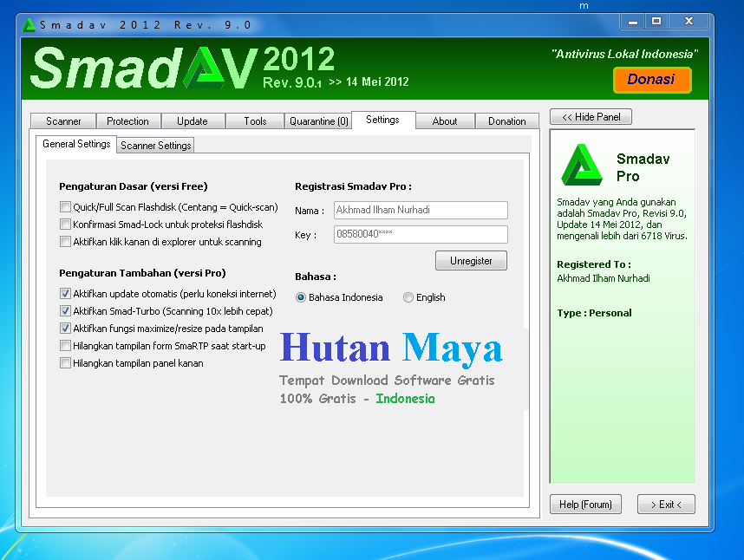Open the About tab
The width and height of the screenshot is (744, 560).
pos(445,121)
